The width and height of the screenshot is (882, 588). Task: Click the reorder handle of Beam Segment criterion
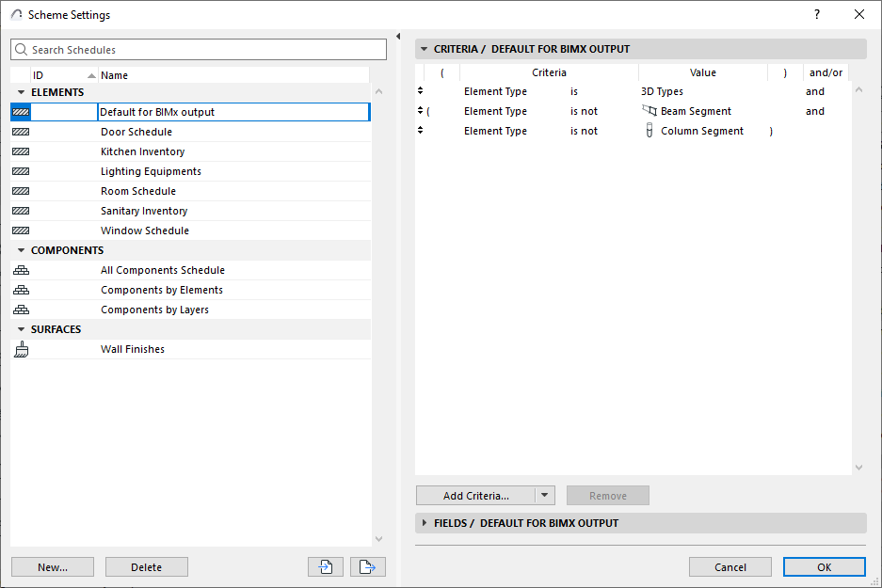(x=420, y=110)
